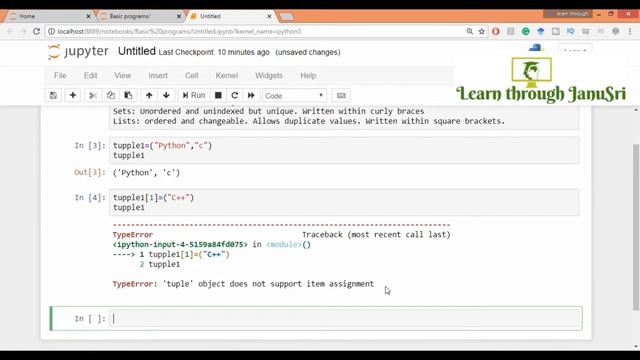The height and width of the screenshot is (360, 640).
Task: Paste cells below icon
Action: [x=128, y=96]
